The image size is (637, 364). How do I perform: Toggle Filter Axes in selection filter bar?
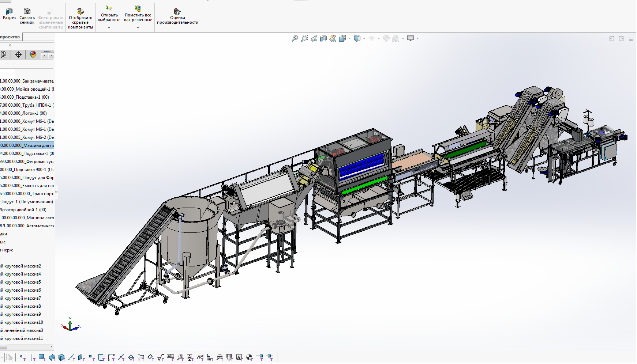pyautogui.click(x=72, y=357)
